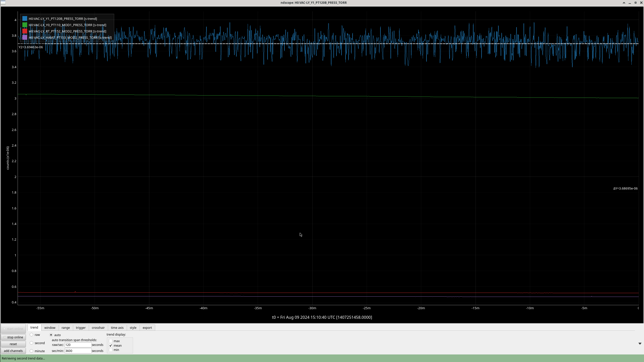The width and height of the screenshot is (644, 362).
Task: Enable the max trend display checkbox
Action: pos(111,341)
